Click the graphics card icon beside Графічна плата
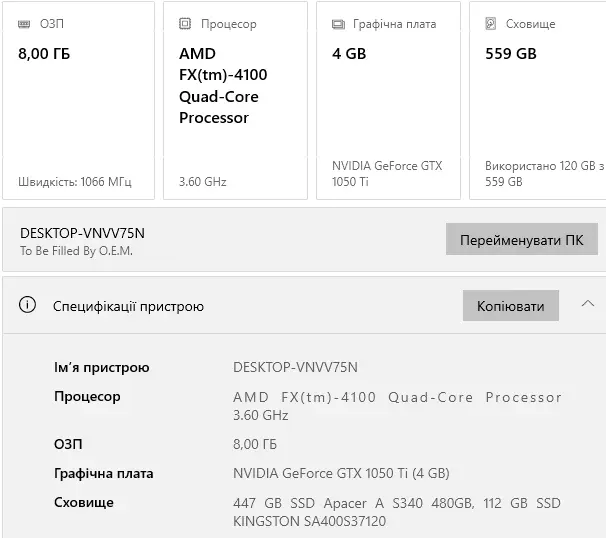Image resolution: width=606 pixels, height=538 pixels. [x=338, y=23]
